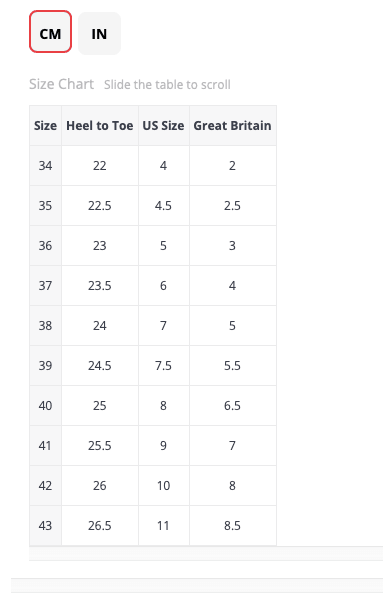Image resolution: width=383 pixels, height=600 pixels.
Task: Click the Great Britain column header
Action: click(232, 126)
